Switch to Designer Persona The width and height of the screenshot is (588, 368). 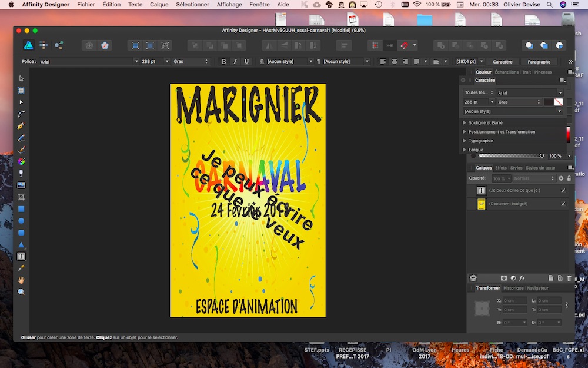click(x=28, y=45)
